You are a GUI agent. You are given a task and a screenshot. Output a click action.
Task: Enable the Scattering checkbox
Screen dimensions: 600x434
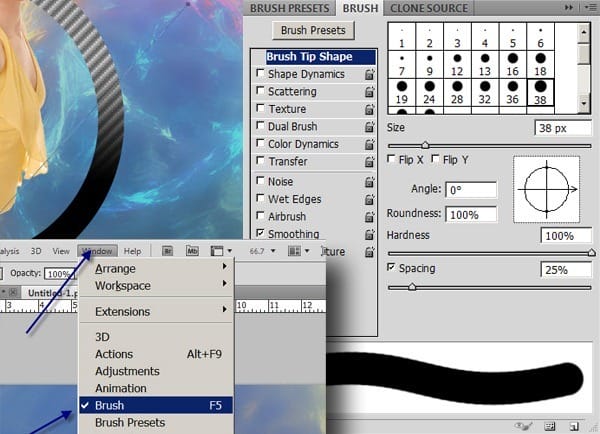[260, 90]
